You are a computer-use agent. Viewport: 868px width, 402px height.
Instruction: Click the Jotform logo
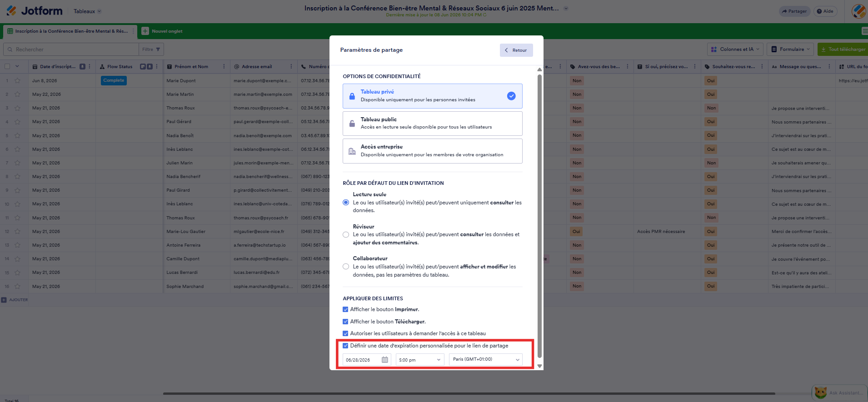click(35, 11)
